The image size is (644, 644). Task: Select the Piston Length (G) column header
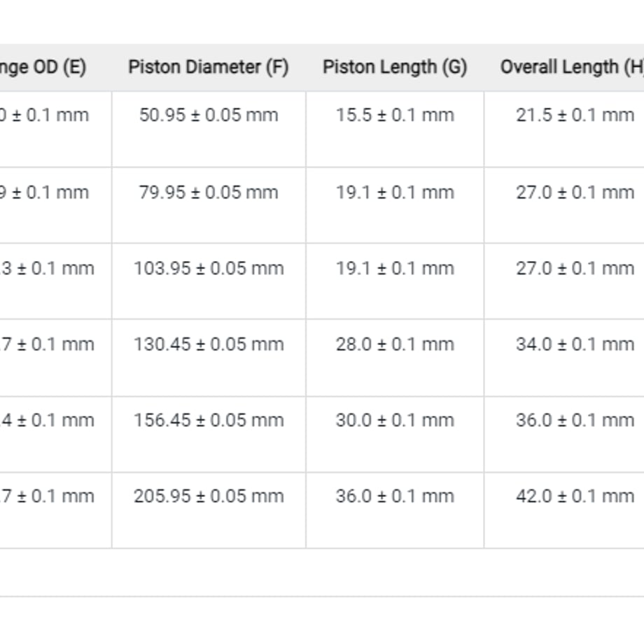point(395,67)
